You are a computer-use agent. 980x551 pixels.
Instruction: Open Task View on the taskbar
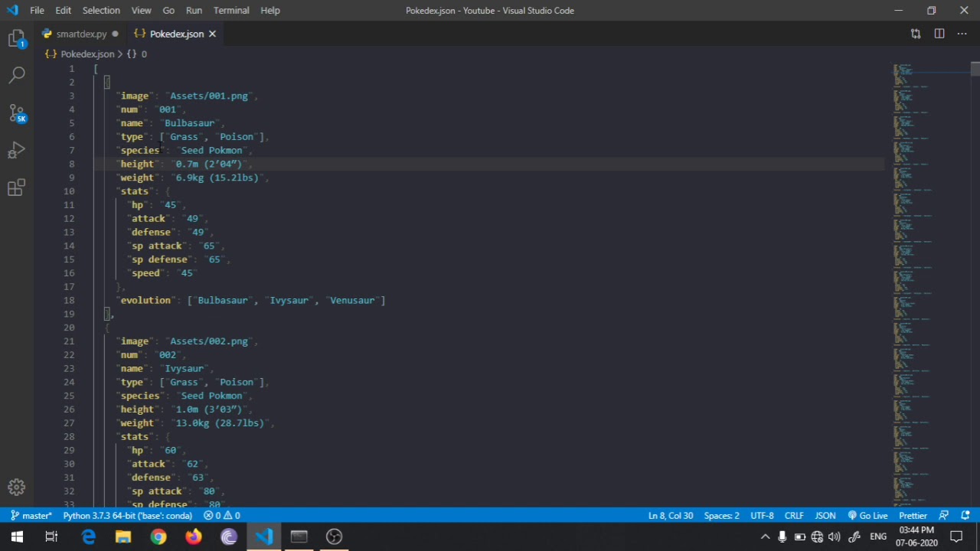tap(52, 536)
